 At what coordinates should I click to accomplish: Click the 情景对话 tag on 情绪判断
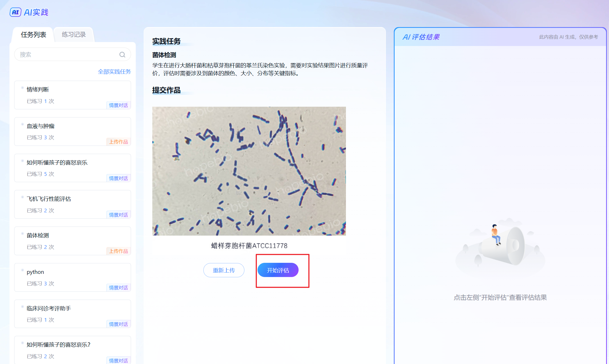tap(118, 105)
